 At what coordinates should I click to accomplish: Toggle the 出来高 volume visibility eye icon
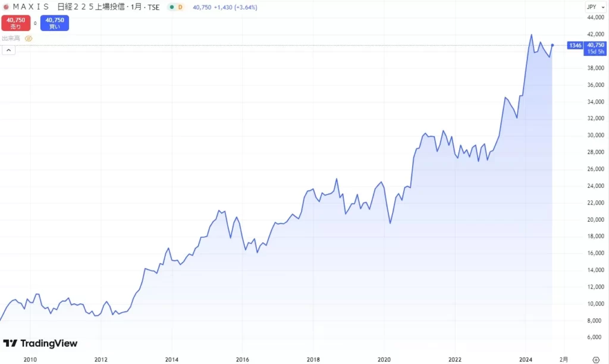pyautogui.click(x=29, y=39)
